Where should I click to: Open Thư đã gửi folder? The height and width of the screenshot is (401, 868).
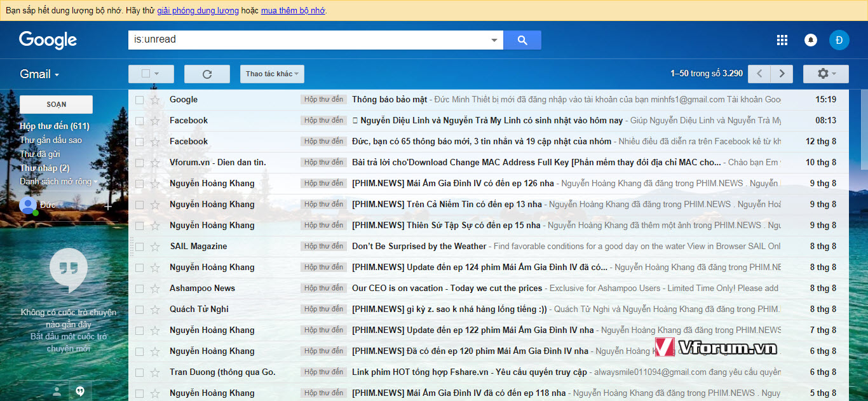pos(40,154)
